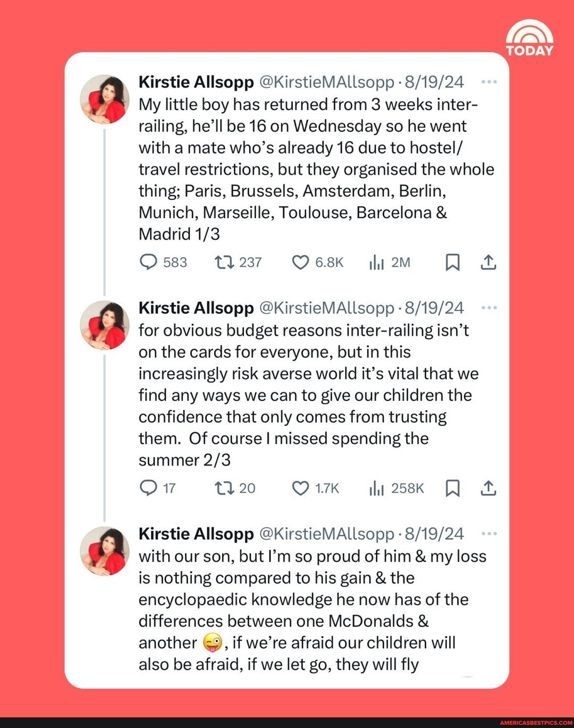
Task: Click the reply icon showing 583 replies
Action: (x=148, y=262)
